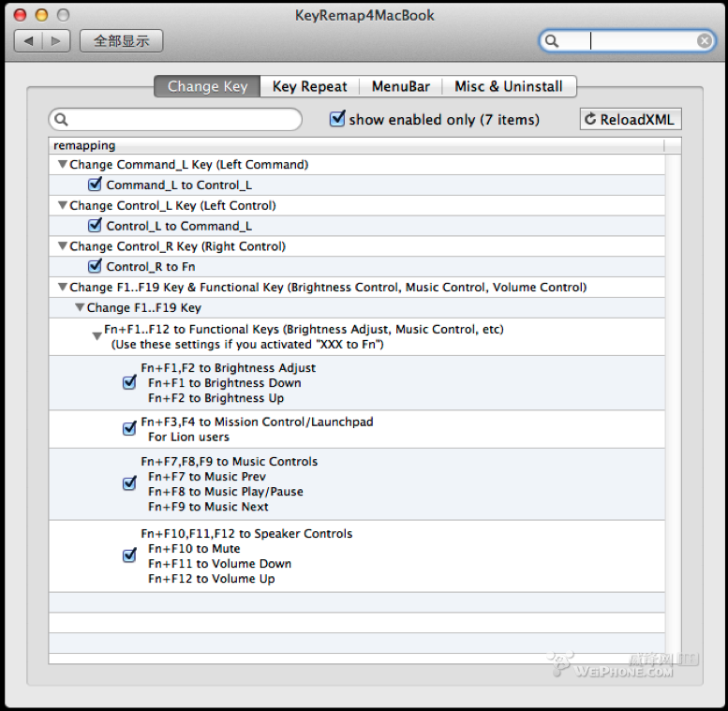Uncheck Fn+F10,F11,F12 to Speaker Controls
728x711 pixels.
click(129, 555)
